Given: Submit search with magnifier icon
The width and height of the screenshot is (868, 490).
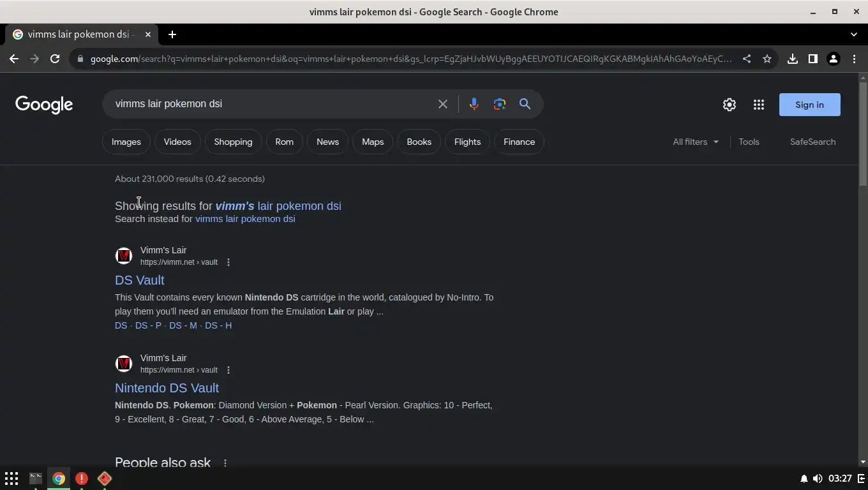Looking at the screenshot, I should (x=525, y=104).
